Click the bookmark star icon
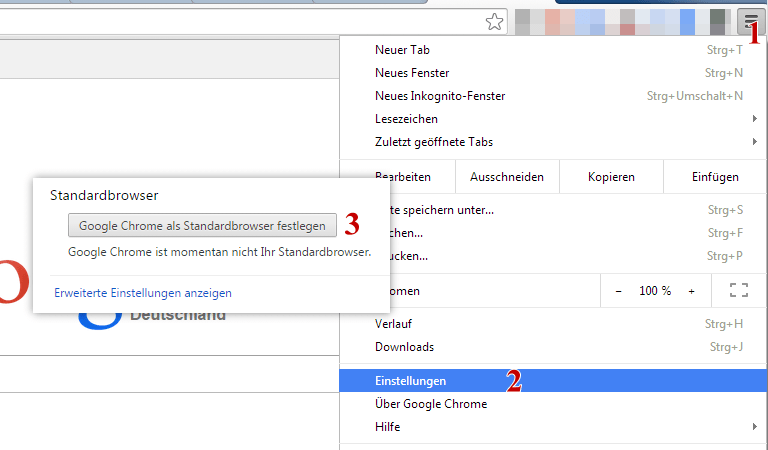The height and width of the screenshot is (450, 768). point(494,22)
